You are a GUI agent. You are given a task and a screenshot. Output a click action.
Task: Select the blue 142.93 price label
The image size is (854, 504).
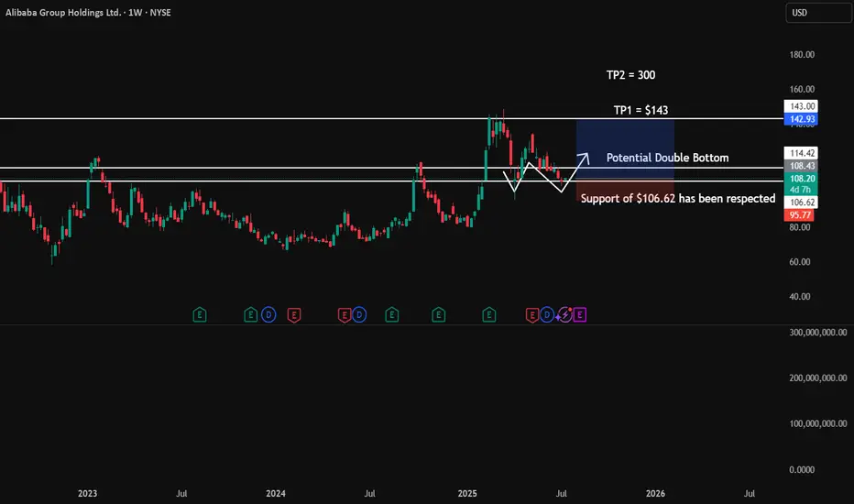[801, 119]
